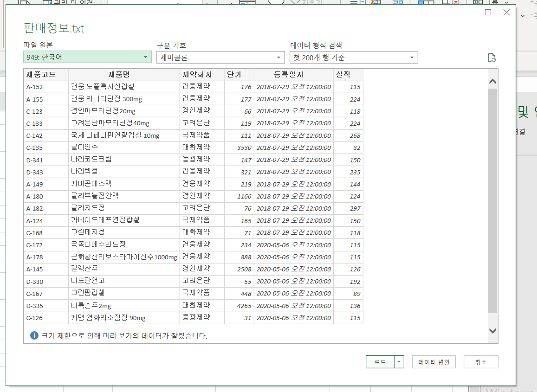This screenshot has height=392, width=537.
Task: Expand the arrow next to 로드 button
Action: (399, 362)
